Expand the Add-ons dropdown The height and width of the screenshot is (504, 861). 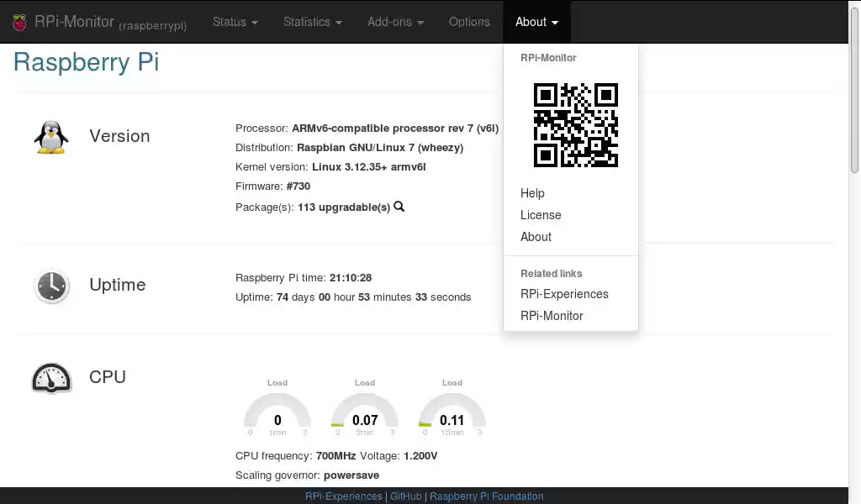pyautogui.click(x=395, y=22)
